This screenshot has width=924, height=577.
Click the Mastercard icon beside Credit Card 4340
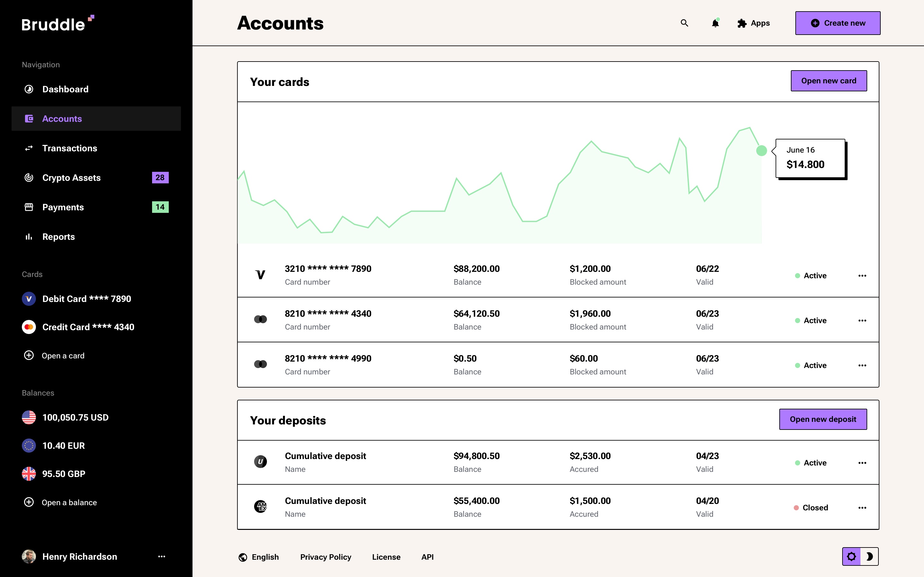(29, 327)
